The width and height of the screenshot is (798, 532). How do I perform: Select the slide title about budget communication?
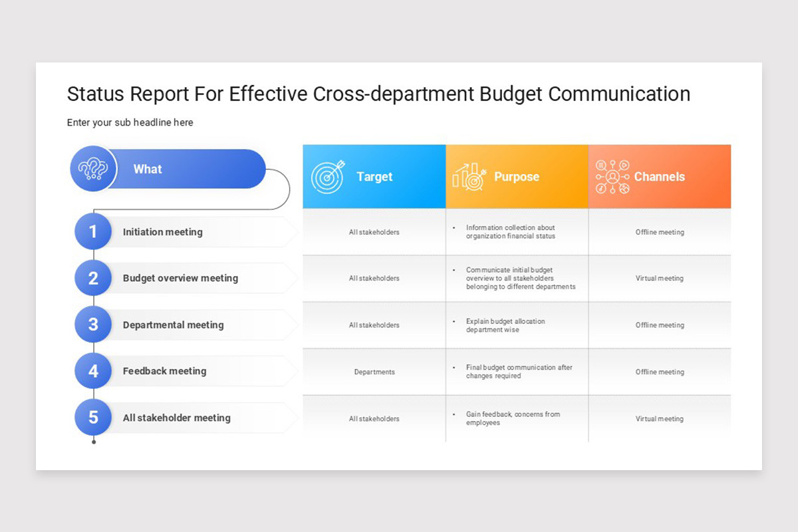point(378,94)
